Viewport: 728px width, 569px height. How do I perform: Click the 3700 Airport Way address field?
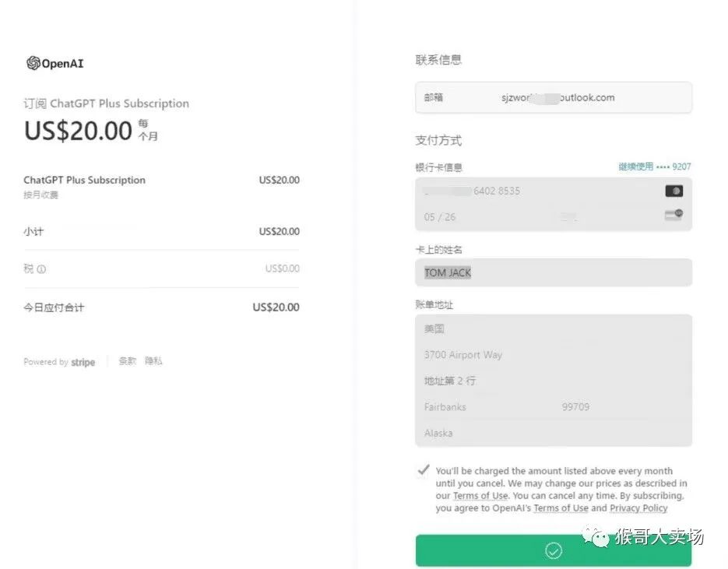click(x=554, y=355)
